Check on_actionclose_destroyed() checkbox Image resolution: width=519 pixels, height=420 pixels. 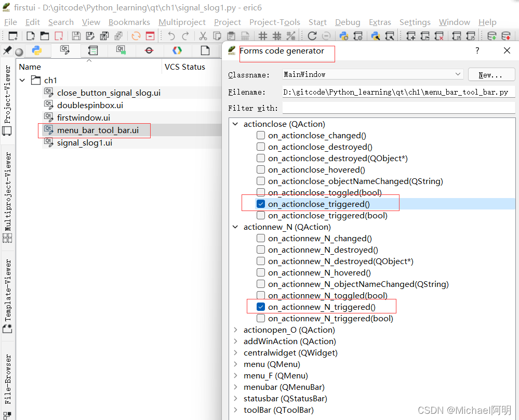click(261, 147)
